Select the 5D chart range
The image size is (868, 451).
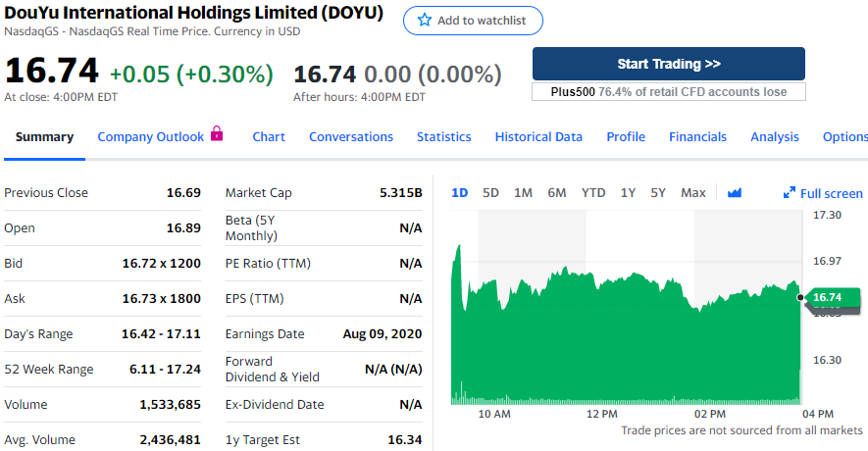pos(490,192)
